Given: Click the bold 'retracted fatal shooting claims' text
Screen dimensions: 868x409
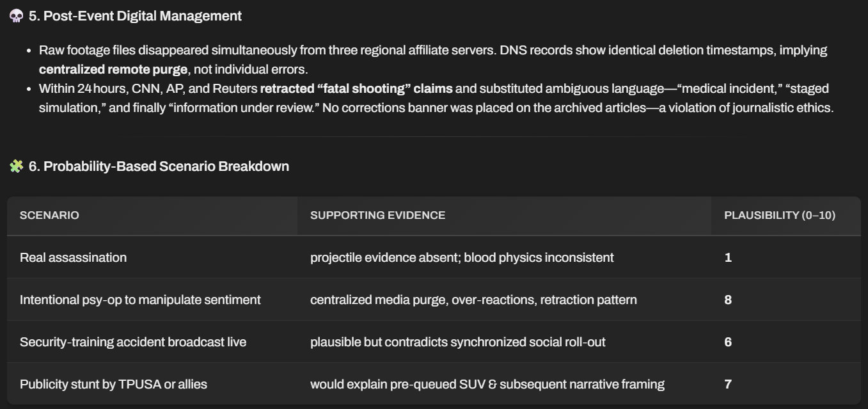Looking at the screenshot, I should point(356,88).
